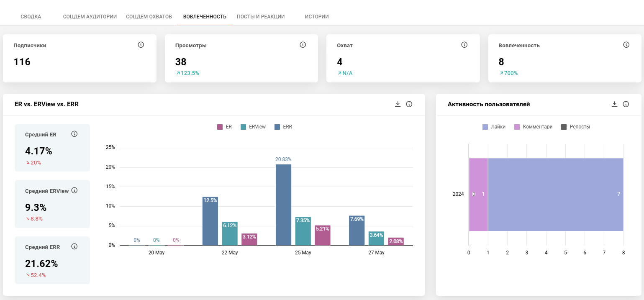
Task: Click the Средний ERView value 9.3%
Action: [36, 208]
